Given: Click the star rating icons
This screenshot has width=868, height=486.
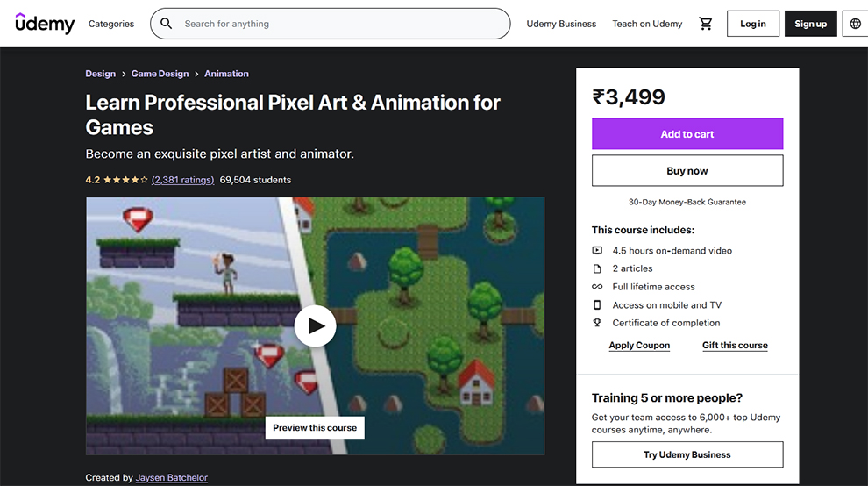Looking at the screenshot, I should tap(125, 180).
